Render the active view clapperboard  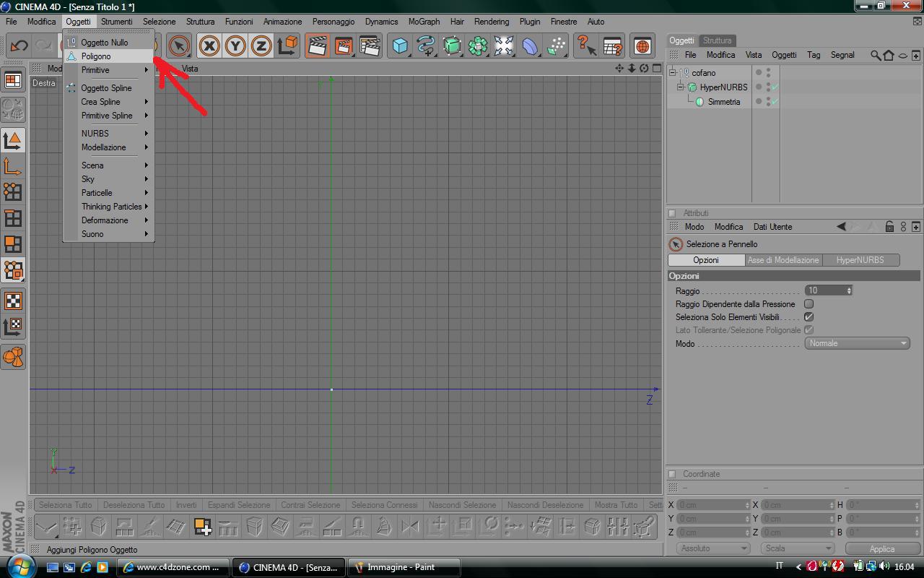point(317,46)
